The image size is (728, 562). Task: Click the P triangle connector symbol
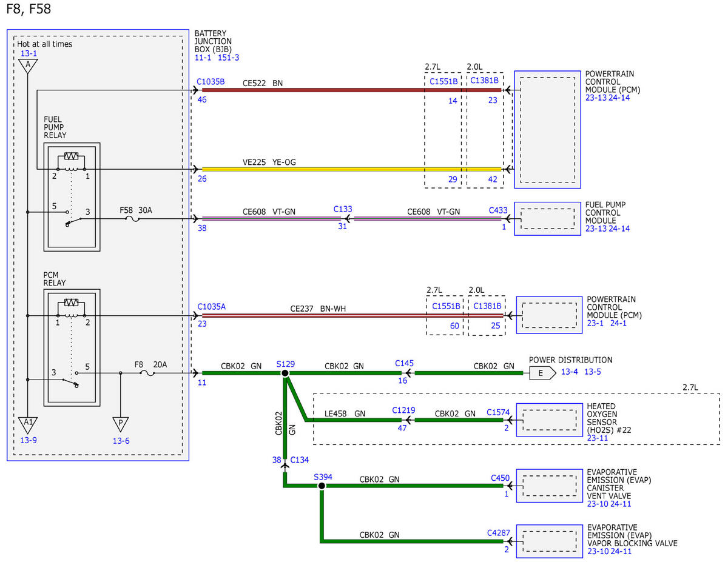120,425
